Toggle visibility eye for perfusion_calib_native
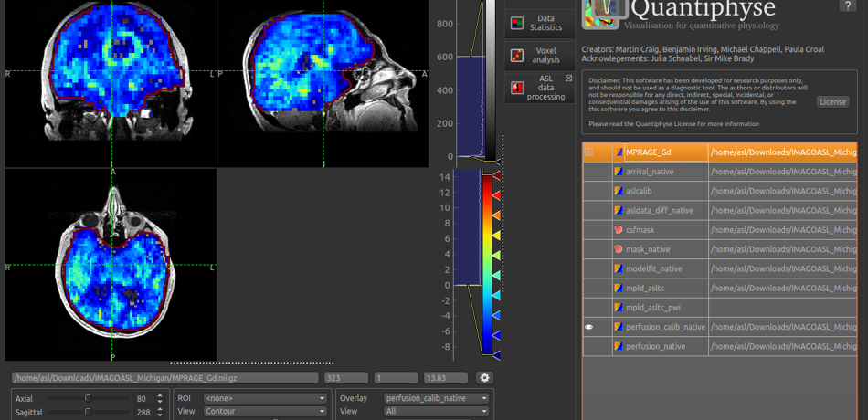Image resolution: width=868 pixels, height=420 pixels. (589, 327)
